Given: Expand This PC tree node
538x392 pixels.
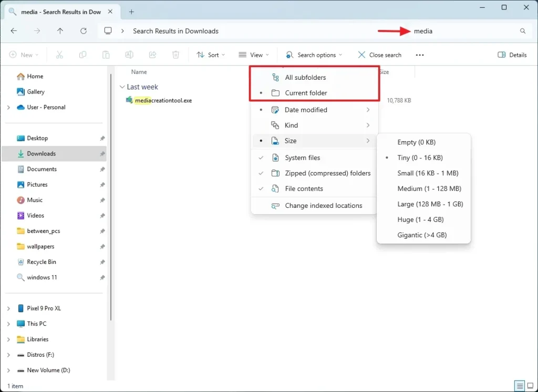Looking at the screenshot, I should click(8, 324).
